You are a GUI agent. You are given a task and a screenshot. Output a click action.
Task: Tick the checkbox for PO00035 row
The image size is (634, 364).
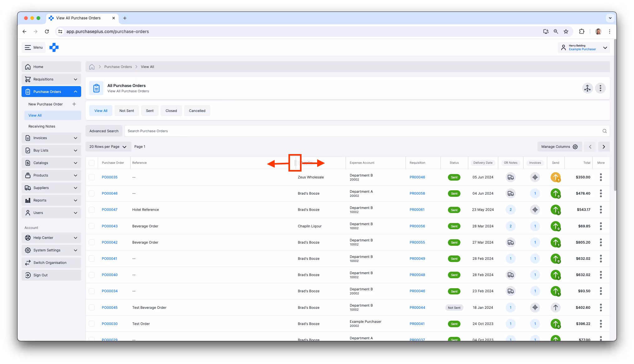(91, 177)
